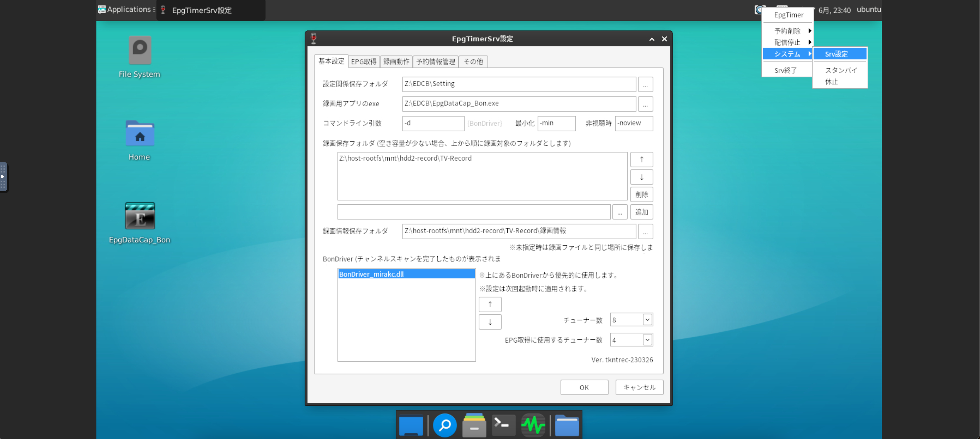Launch EpgDataCap_Bon from the desktop
The image size is (980, 439).
(x=140, y=215)
